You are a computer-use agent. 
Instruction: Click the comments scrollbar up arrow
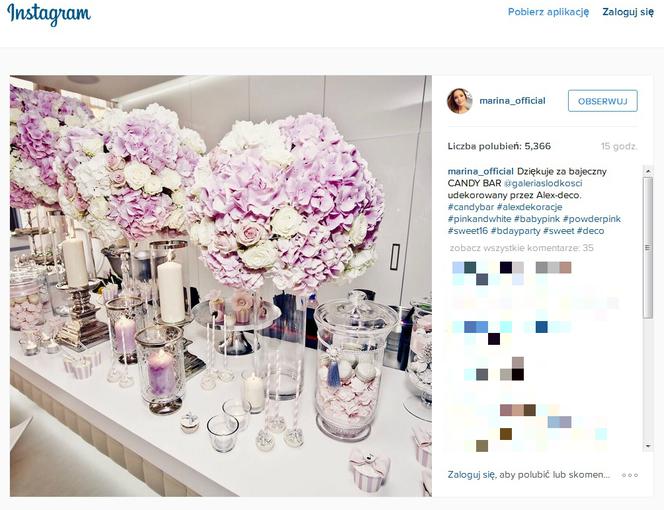[x=647, y=171]
